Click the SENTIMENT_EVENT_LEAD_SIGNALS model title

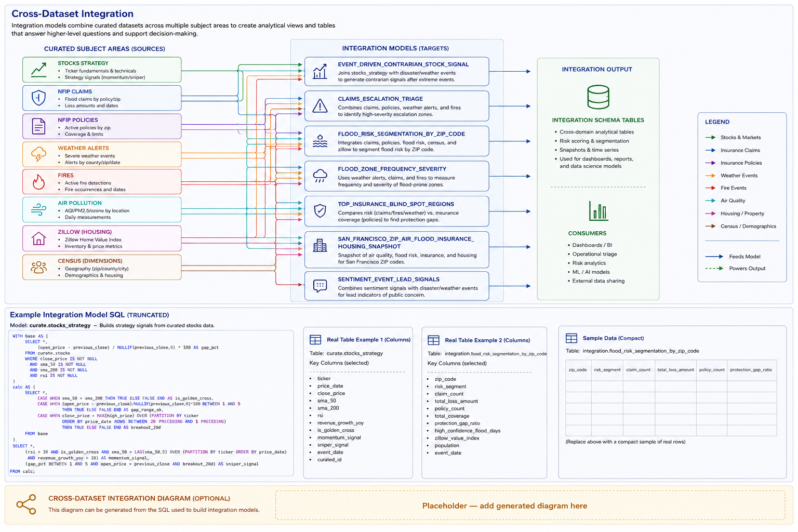point(389,280)
